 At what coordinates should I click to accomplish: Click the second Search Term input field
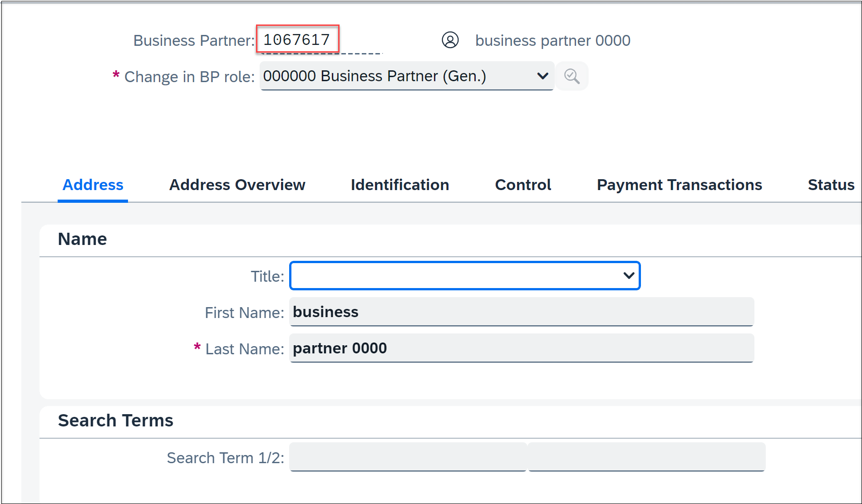click(647, 457)
